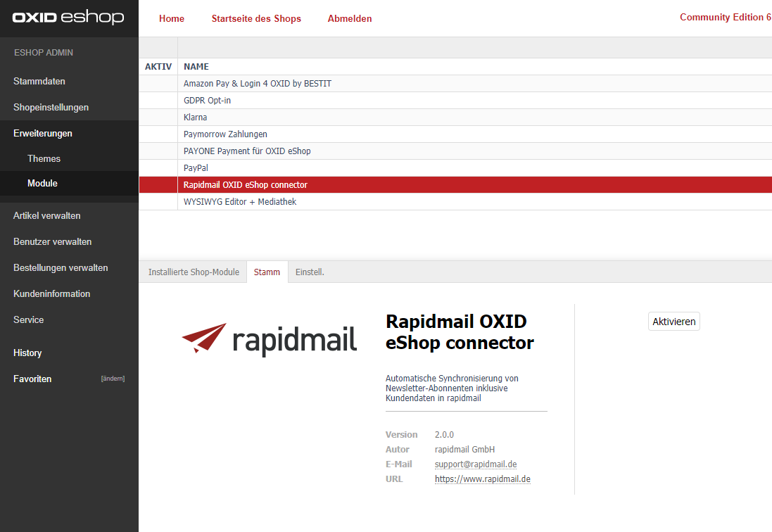Click the Rapidmail OXID eShop connector heading
The image size is (772, 532).
(460, 332)
